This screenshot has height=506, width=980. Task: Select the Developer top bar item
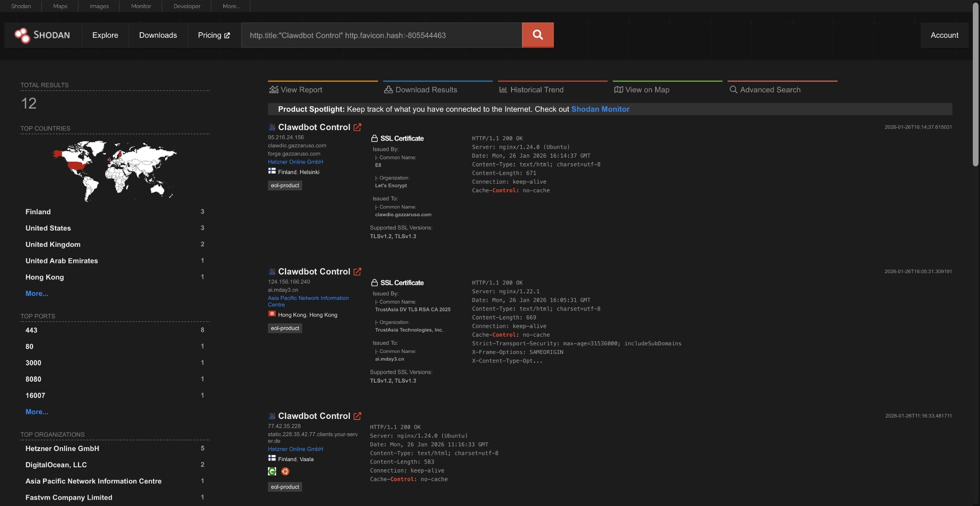click(x=187, y=6)
